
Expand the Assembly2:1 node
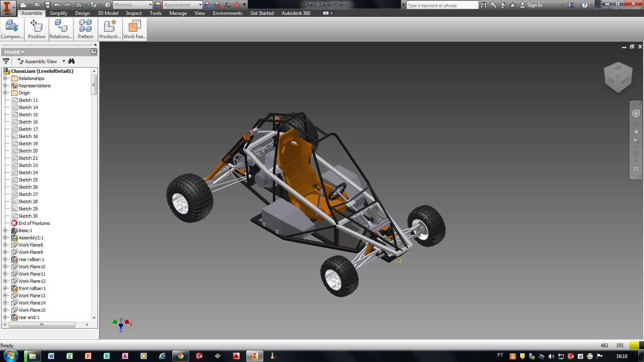[x=5, y=238]
